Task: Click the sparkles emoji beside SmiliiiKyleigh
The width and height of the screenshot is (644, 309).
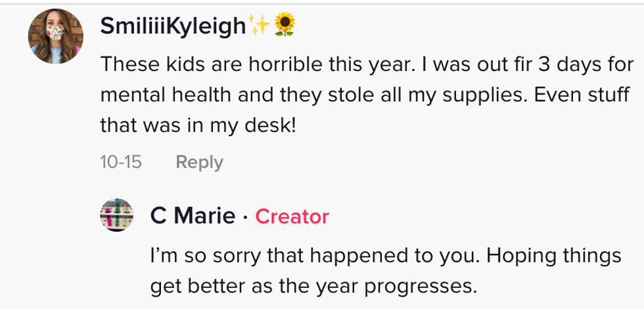Action: pyautogui.click(x=260, y=26)
